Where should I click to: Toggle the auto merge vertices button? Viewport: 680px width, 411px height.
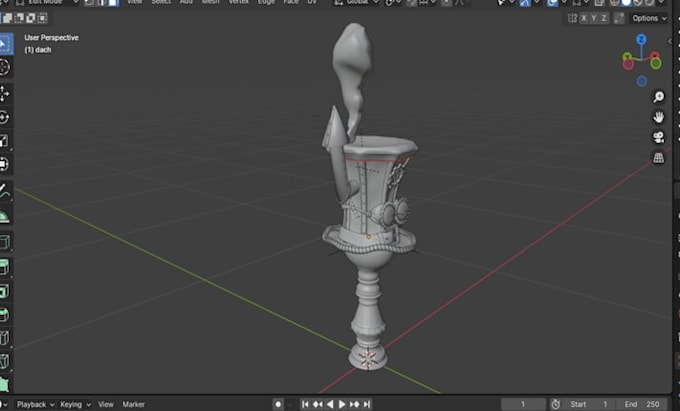(x=619, y=18)
